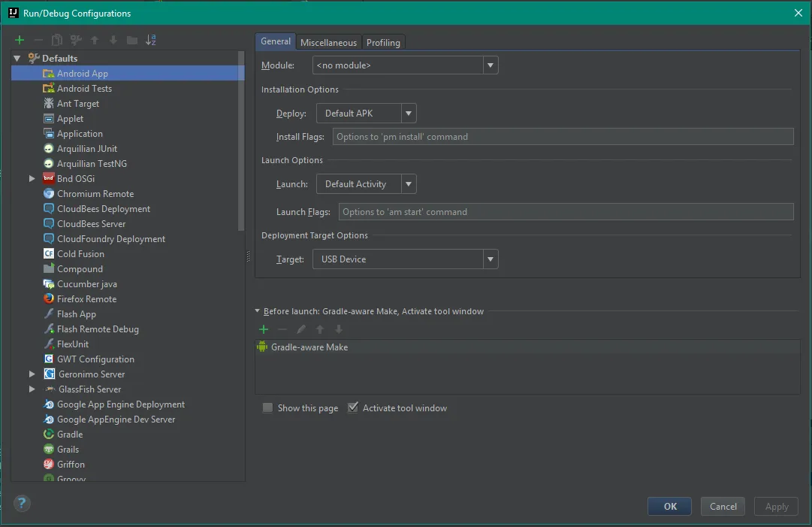This screenshot has width=812, height=527.
Task: Click the green plus icon under Before launch
Action: [x=264, y=329]
